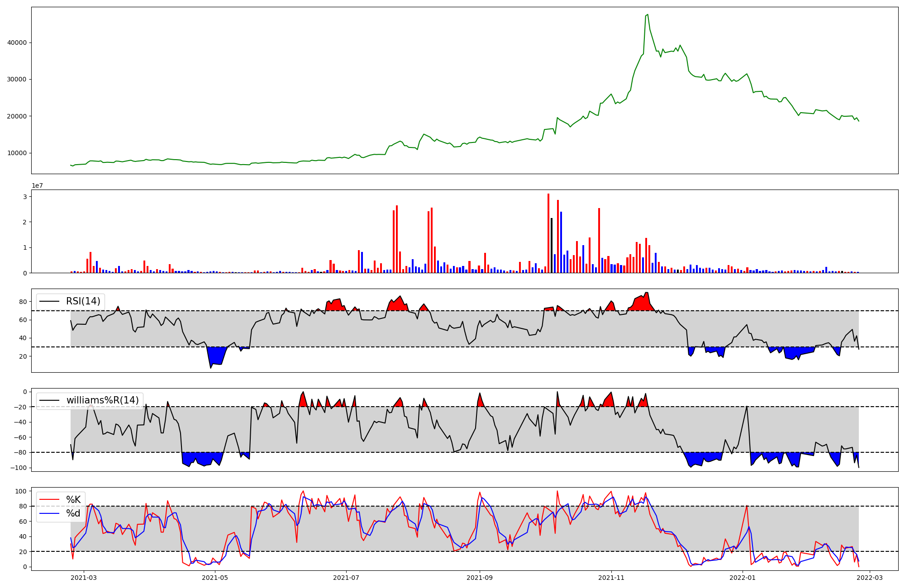Viewport: 905px width, 588px height.
Task: Click the -100 tick on the Williams %R axis
Action: tap(19, 468)
